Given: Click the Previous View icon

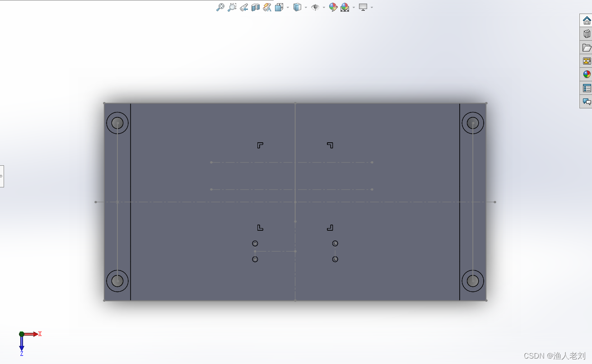Looking at the screenshot, I should click(x=244, y=7).
